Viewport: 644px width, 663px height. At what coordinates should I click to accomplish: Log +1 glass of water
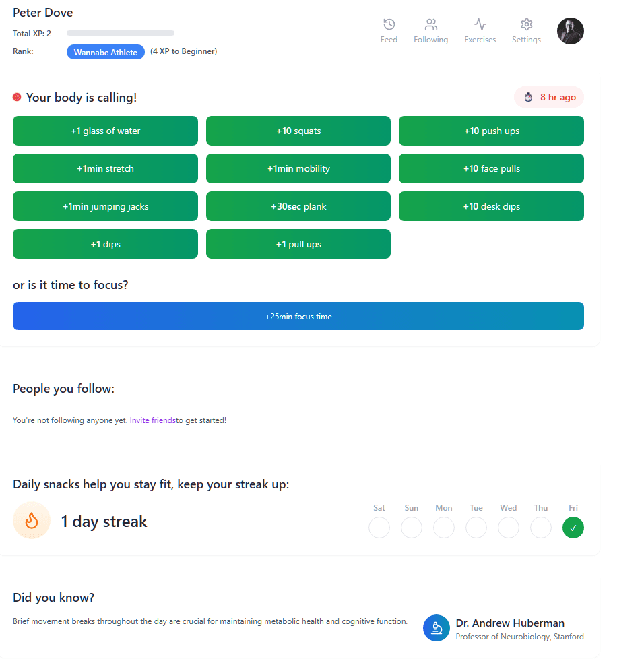(105, 131)
